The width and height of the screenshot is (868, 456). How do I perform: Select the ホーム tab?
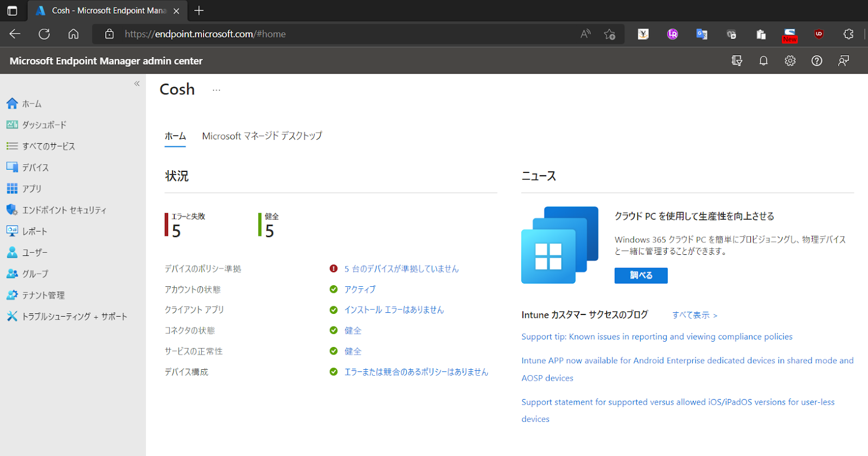(x=175, y=136)
